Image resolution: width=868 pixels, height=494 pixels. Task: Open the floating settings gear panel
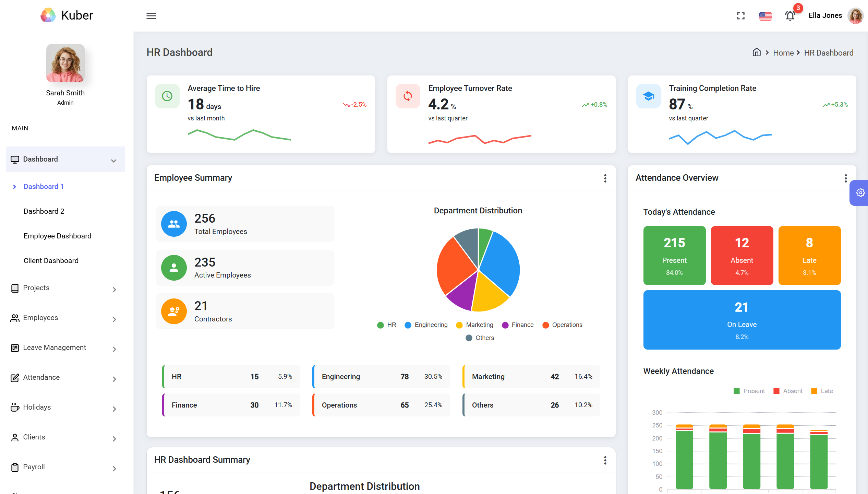pyautogui.click(x=860, y=193)
